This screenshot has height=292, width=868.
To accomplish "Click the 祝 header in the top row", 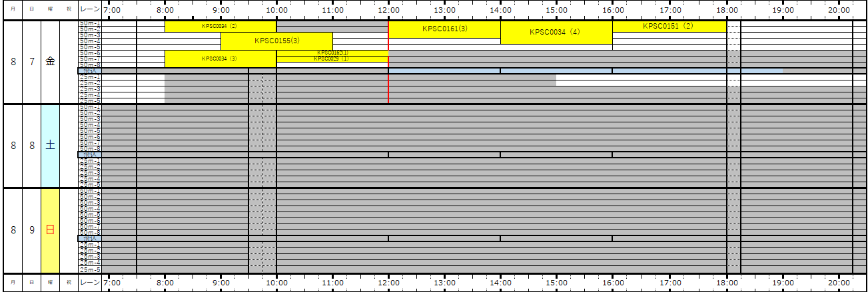I will point(69,10).
